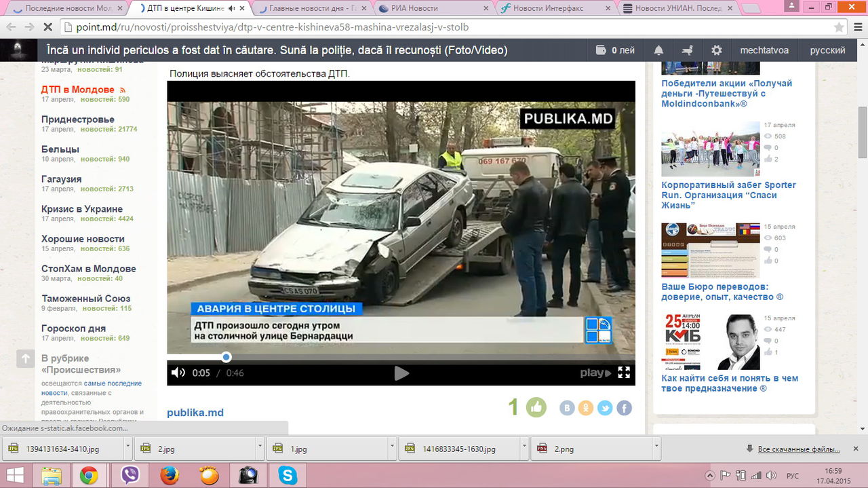This screenshot has width=868, height=488.
Task: Open the publika.md source link
Action: (x=195, y=413)
